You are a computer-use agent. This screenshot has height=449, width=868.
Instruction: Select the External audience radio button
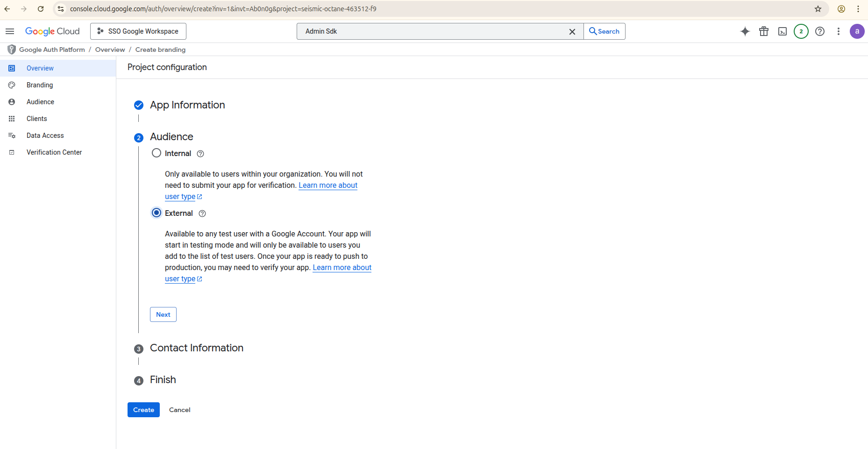click(157, 213)
